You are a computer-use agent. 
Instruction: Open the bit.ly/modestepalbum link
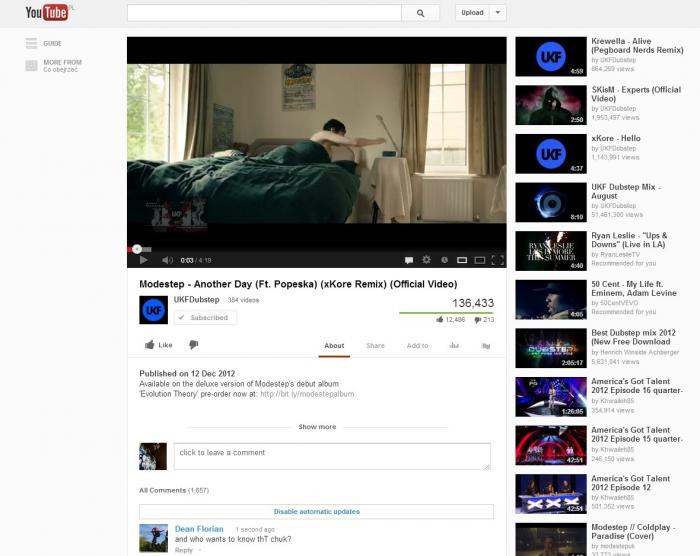pos(307,394)
